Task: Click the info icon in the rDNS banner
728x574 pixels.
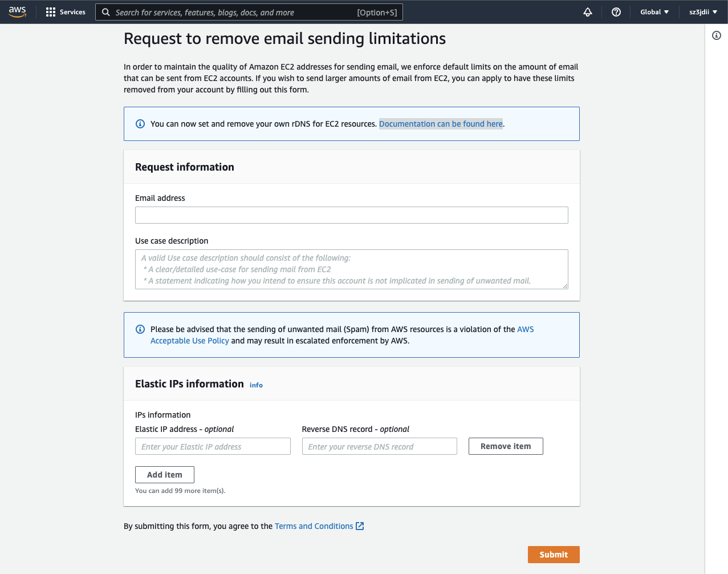Action: [x=140, y=123]
